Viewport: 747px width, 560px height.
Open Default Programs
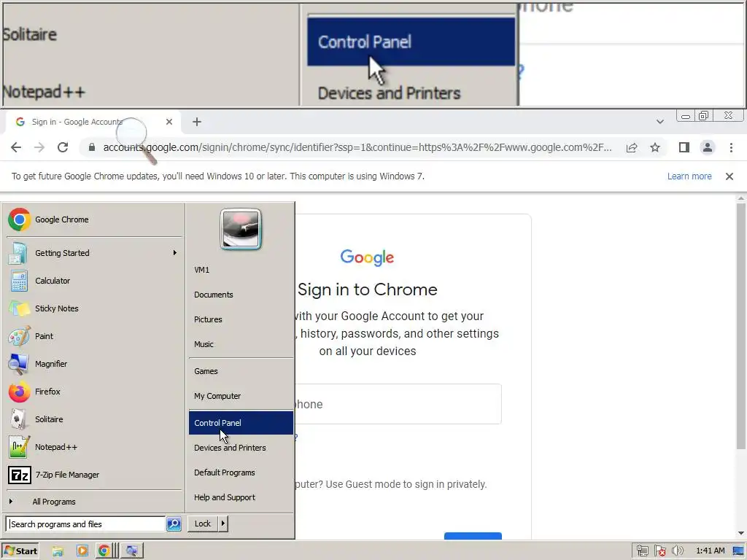point(241,472)
